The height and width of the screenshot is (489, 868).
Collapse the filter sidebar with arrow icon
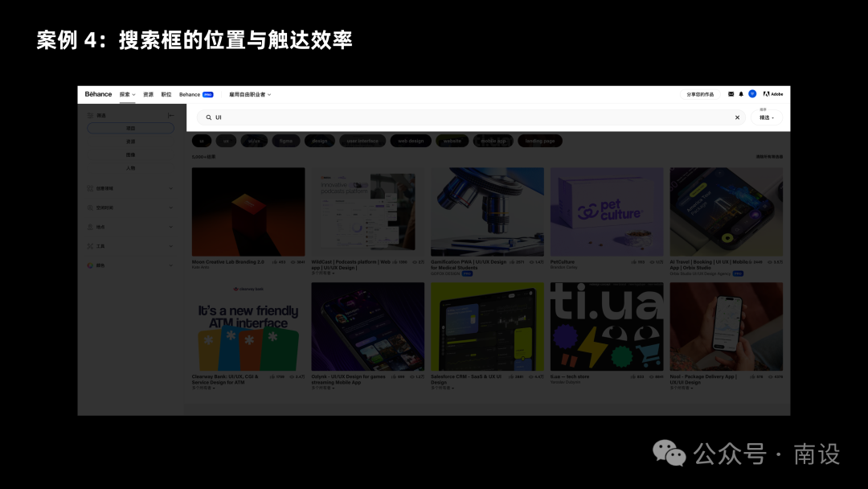coord(171,115)
